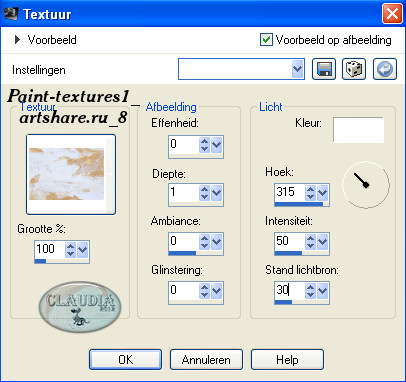Click the OK button
406x382 pixels.
coord(125,359)
